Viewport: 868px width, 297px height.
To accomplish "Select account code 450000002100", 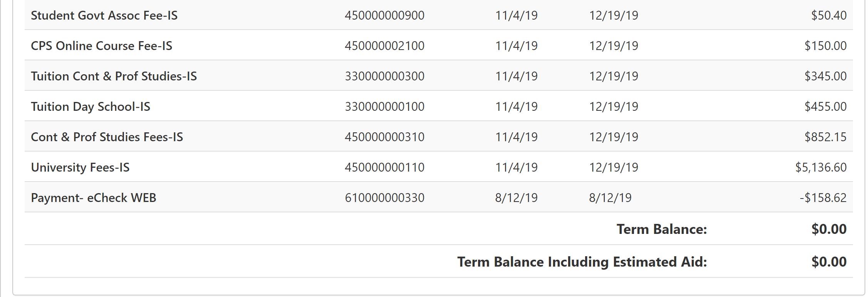I will tap(384, 46).
